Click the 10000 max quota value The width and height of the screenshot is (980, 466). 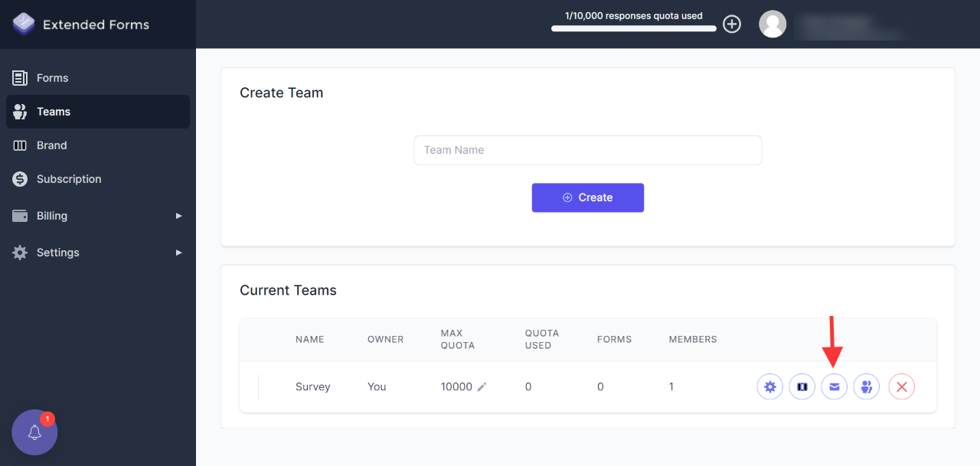tap(456, 387)
